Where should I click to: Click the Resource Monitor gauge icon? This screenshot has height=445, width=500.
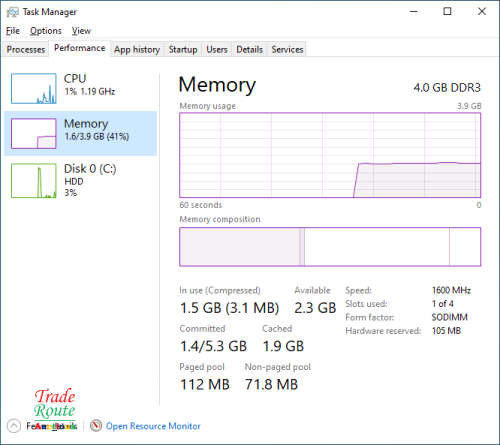coord(96,425)
